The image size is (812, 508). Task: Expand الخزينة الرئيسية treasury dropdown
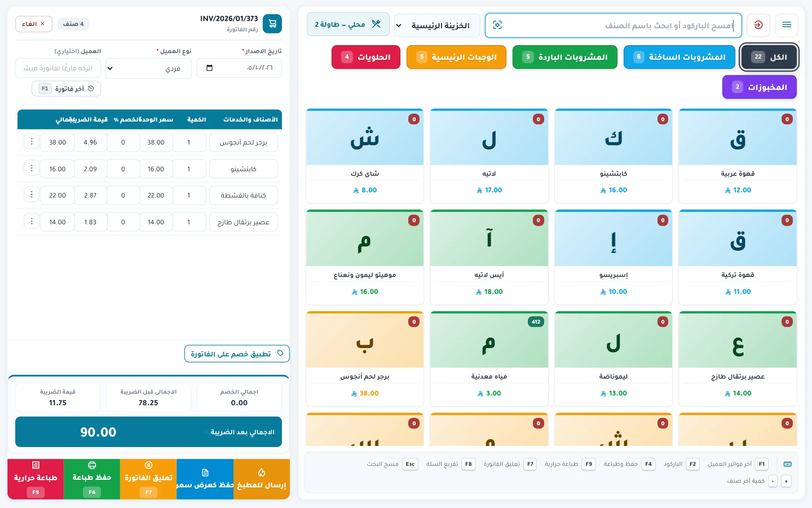(437, 25)
